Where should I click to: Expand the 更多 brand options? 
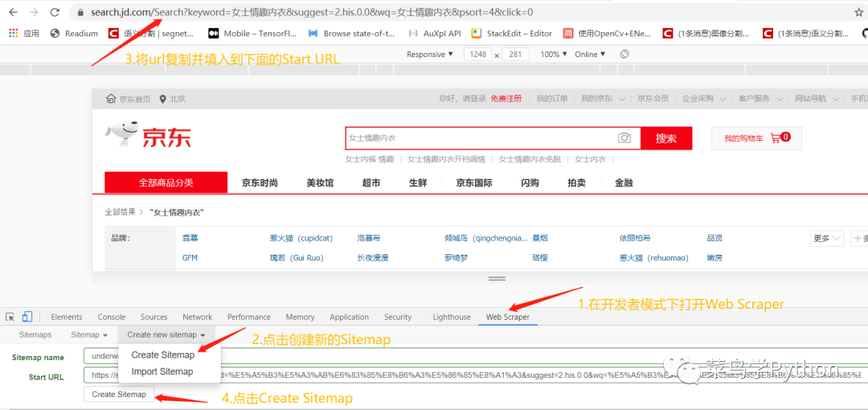[x=826, y=238]
